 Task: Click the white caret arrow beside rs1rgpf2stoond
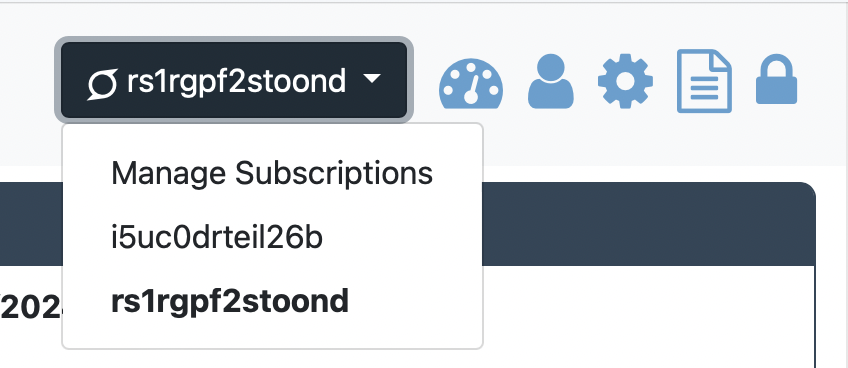click(372, 79)
